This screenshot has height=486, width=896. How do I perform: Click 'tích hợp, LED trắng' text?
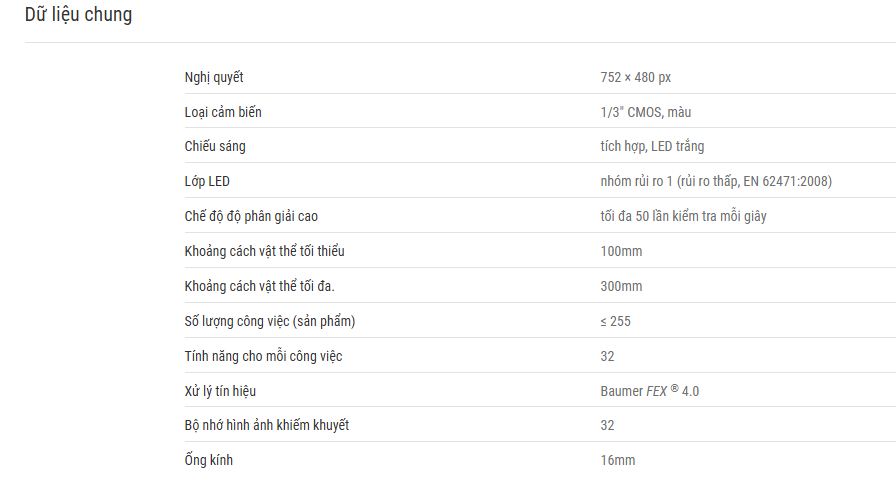(x=645, y=146)
